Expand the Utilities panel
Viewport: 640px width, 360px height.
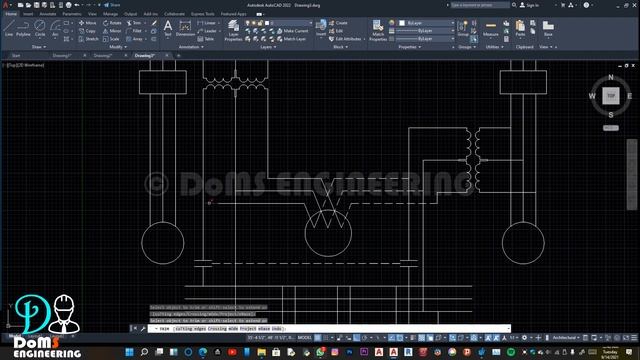pyautogui.click(x=494, y=47)
